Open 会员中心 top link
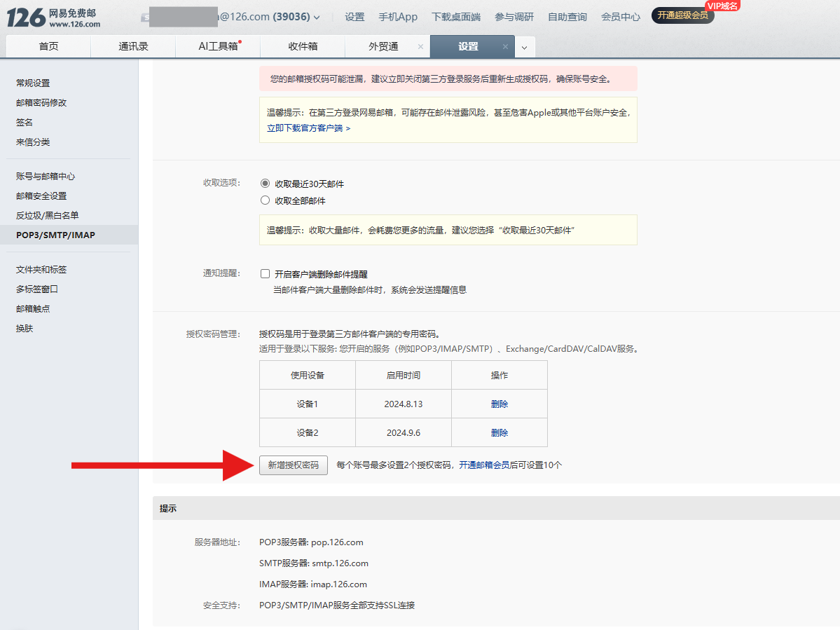The width and height of the screenshot is (840, 630). [x=620, y=17]
